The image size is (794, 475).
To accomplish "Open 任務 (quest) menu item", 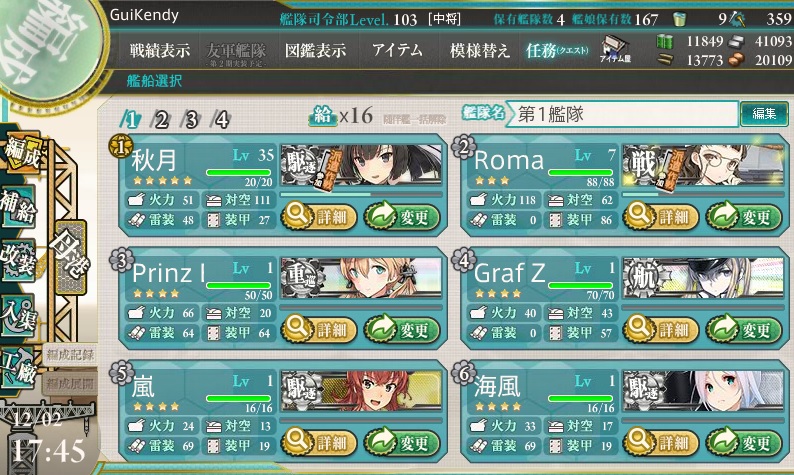I will [x=557, y=51].
